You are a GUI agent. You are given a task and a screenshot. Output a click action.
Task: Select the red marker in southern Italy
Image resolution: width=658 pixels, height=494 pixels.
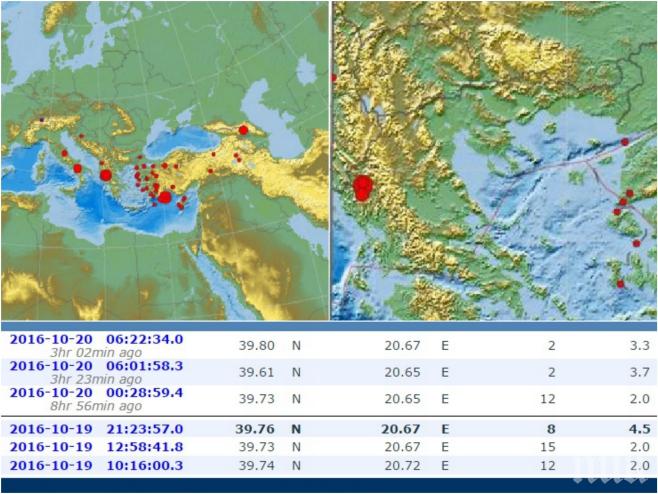click(77, 168)
